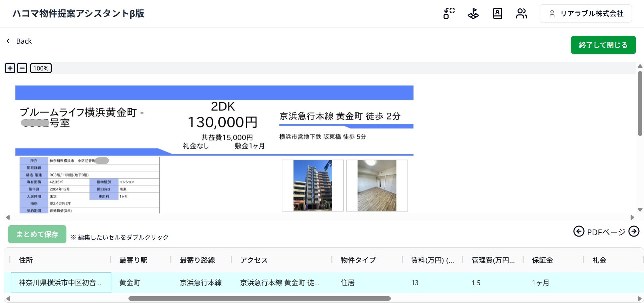Go to previous PDF page arrow
Image resolution: width=644 pixels, height=303 pixels.
pyautogui.click(x=579, y=231)
